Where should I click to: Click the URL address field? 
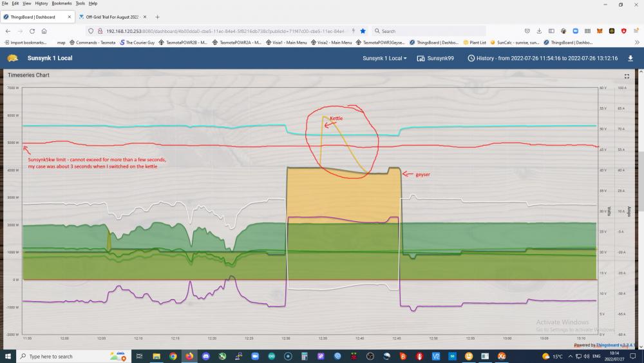[x=225, y=31]
